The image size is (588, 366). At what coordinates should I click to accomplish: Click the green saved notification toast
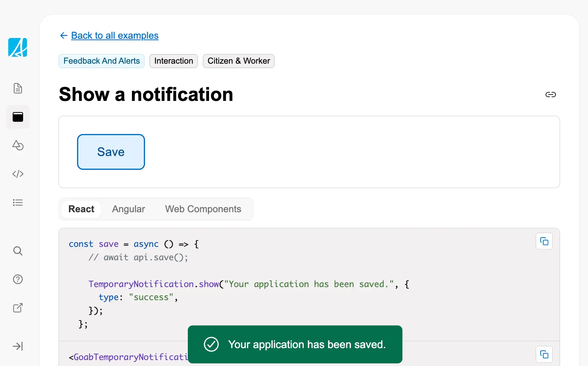tap(295, 344)
